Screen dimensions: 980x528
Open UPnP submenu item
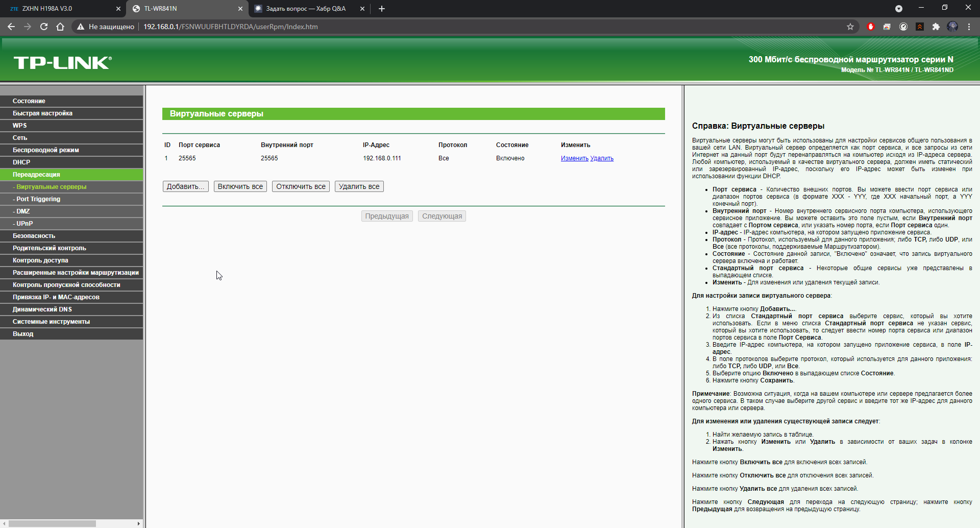pos(71,224)
